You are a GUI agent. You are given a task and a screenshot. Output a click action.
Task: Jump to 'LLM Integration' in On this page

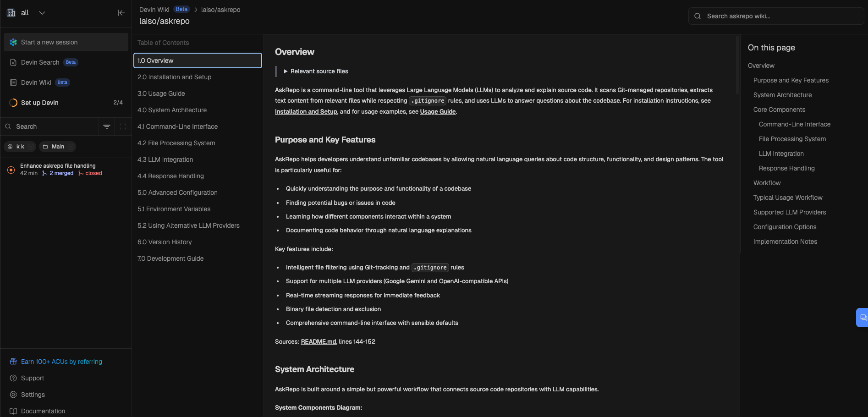781,154
